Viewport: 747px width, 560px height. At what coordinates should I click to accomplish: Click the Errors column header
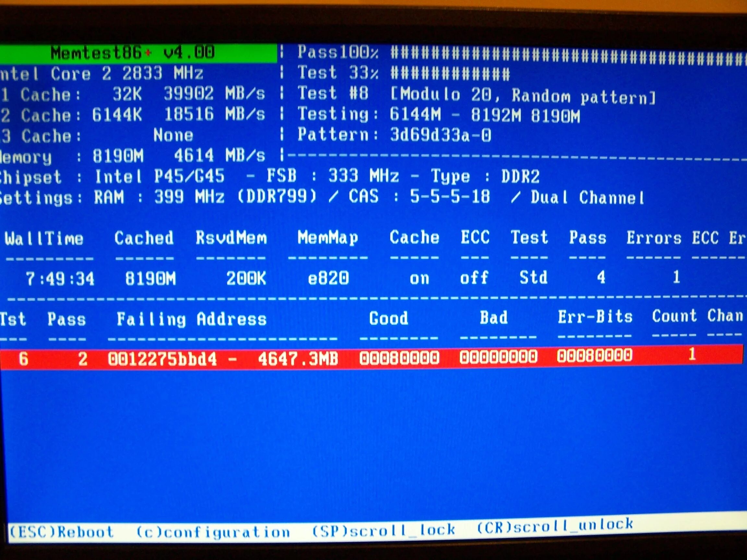654,238
